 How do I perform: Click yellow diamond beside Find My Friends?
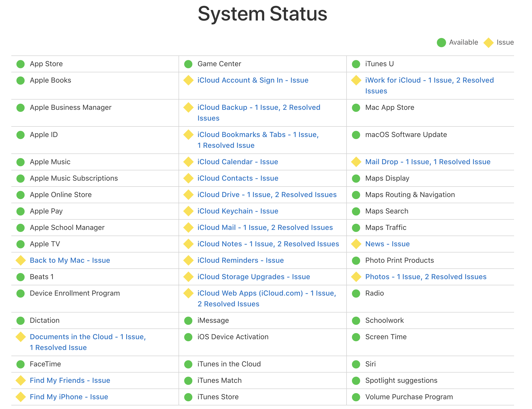tap(21, 381)
